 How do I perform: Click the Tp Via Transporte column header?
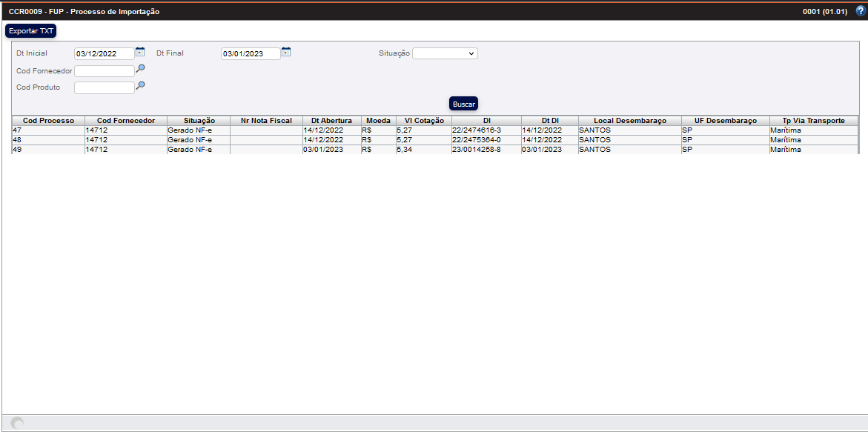(x=813, y=121)
